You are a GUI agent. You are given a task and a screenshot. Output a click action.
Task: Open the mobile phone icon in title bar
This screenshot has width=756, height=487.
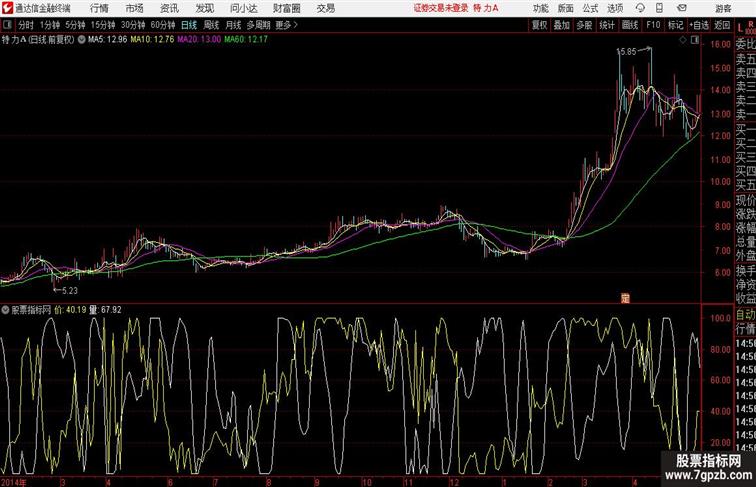[x=660, y=8]
